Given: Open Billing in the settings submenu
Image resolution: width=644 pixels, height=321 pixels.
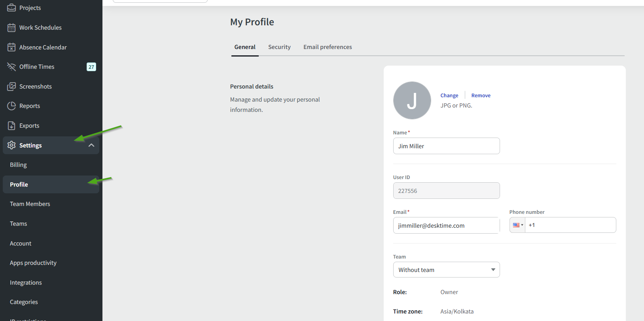Looking at the screenshot, I should click(19, 165).
